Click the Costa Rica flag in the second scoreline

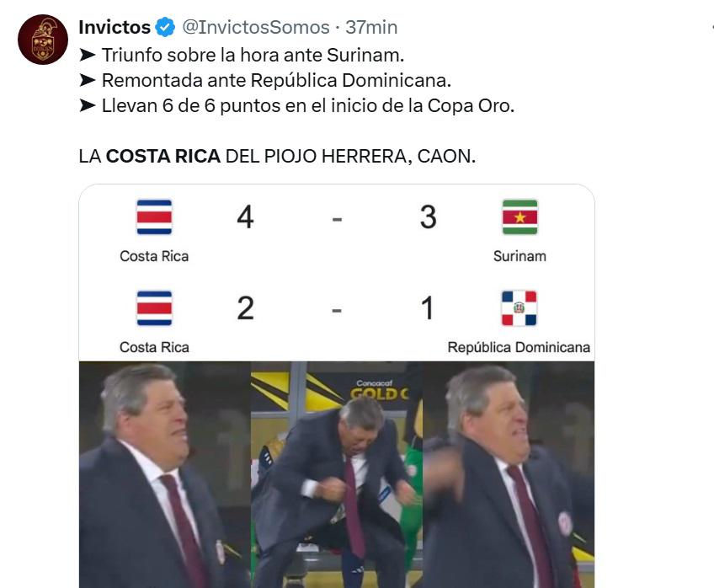coord(154,310)
